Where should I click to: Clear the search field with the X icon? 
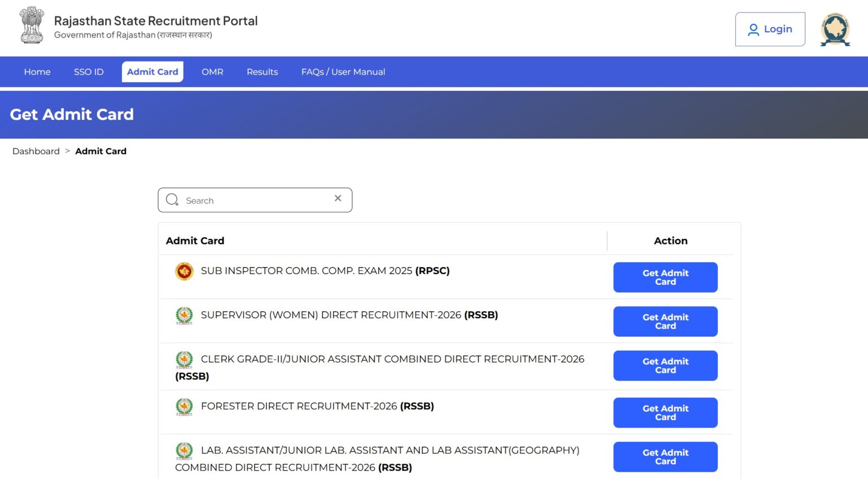(338, 198)
